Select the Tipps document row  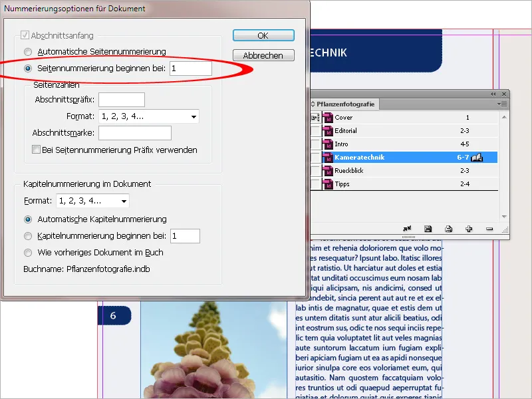[404, 184]
